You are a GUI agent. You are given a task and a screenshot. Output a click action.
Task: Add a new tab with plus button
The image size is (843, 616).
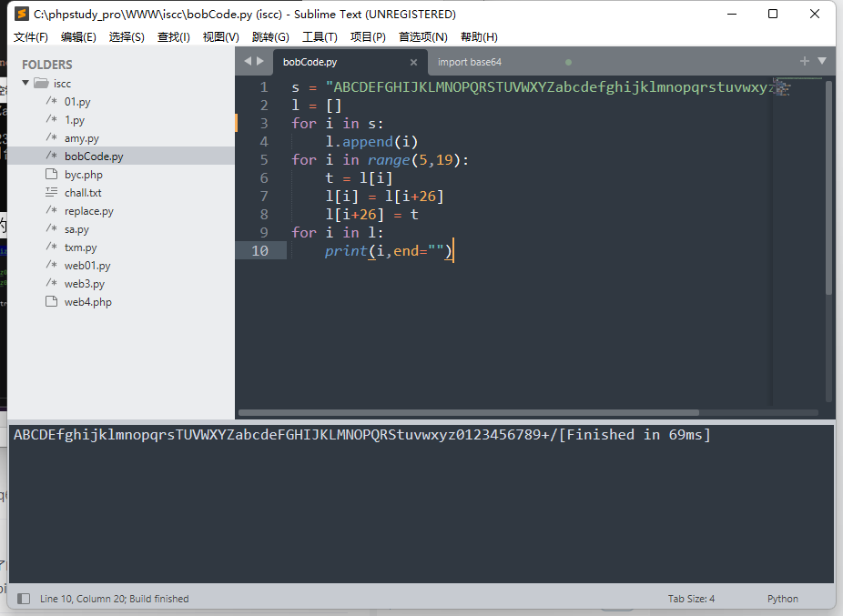click(804, 61)
